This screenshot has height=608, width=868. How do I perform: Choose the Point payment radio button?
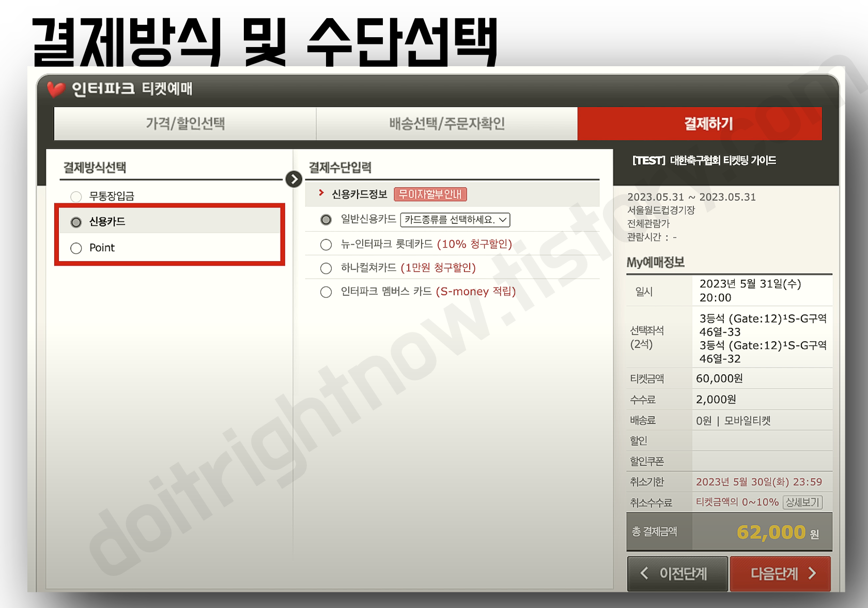coord(76,248)
